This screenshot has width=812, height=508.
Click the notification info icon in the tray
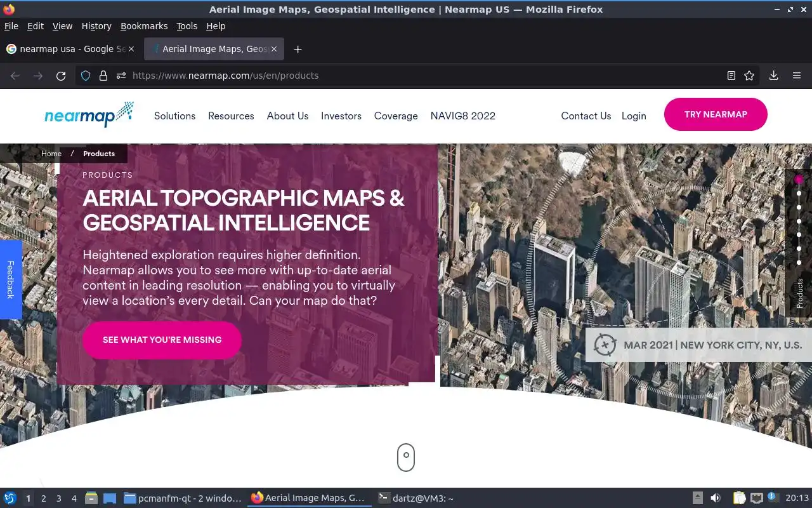773,497
